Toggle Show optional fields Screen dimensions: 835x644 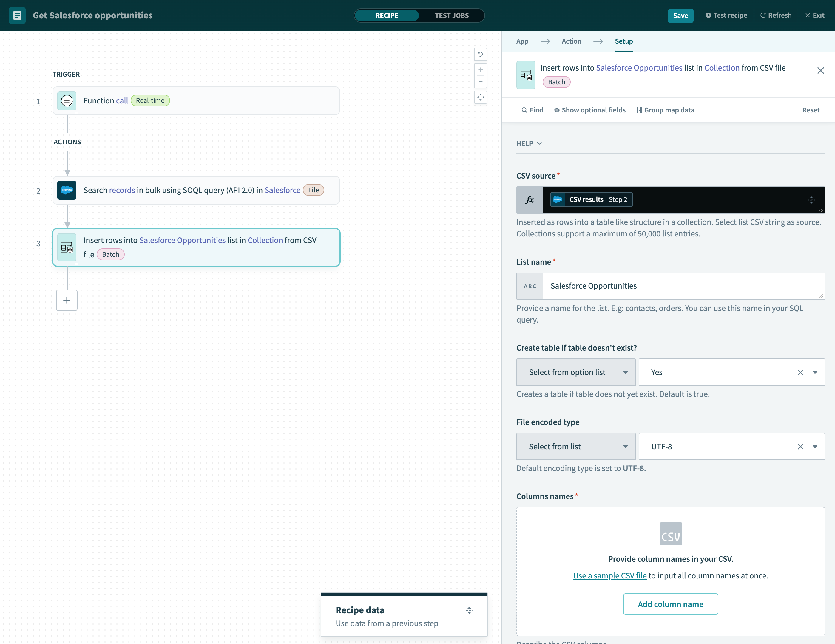(589, 110)
